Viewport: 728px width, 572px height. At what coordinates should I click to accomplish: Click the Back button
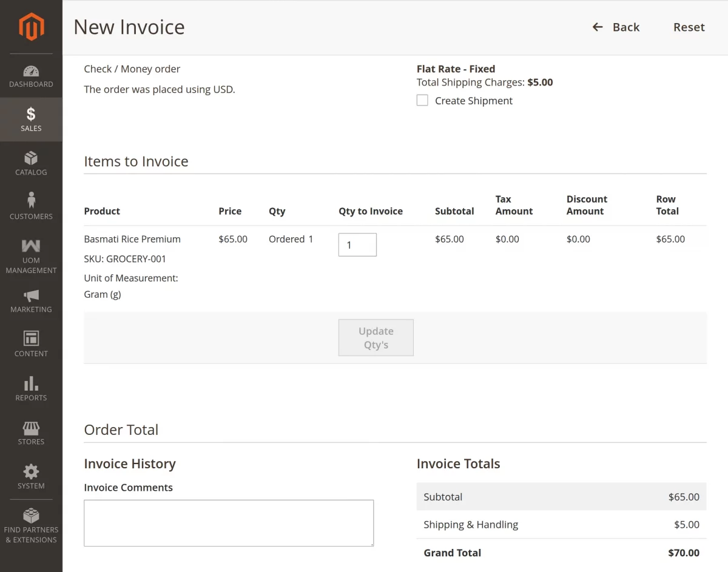(616, 27)
